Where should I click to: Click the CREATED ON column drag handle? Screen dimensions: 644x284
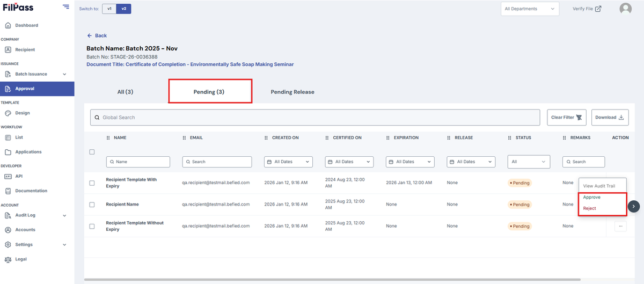[266, 138]
